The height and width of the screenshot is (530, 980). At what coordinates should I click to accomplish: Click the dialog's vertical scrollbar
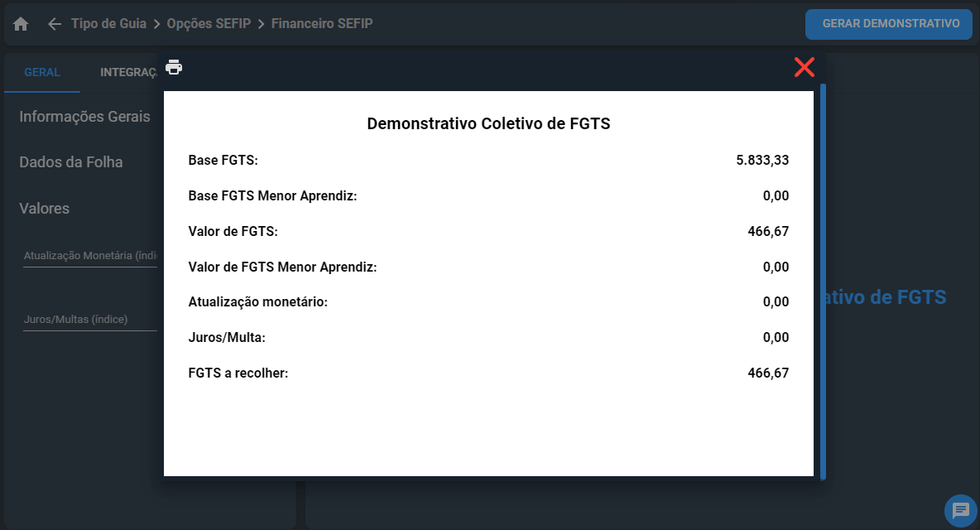[x=822, y=282]
